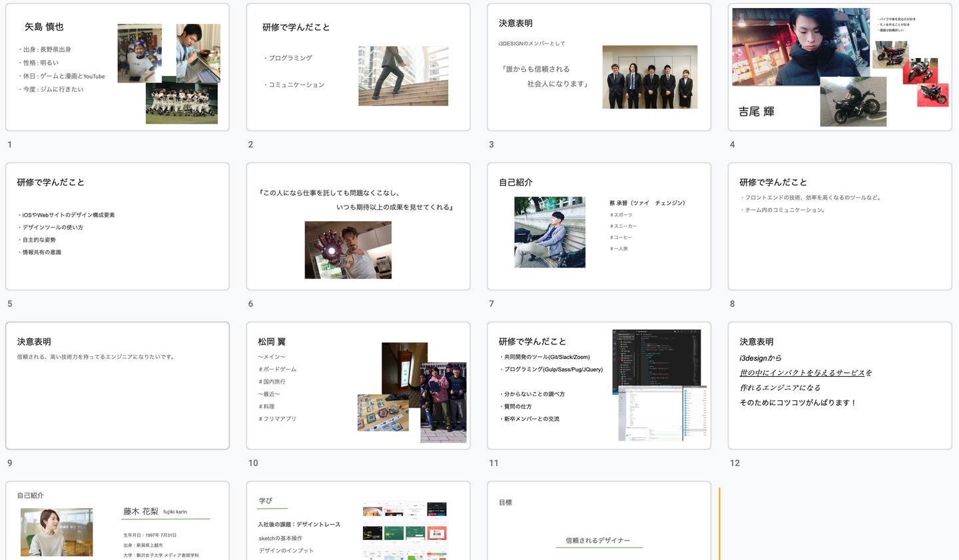Click the '・自主的な姿勢' bullet

pyautogui.click(x=37, y=240)
